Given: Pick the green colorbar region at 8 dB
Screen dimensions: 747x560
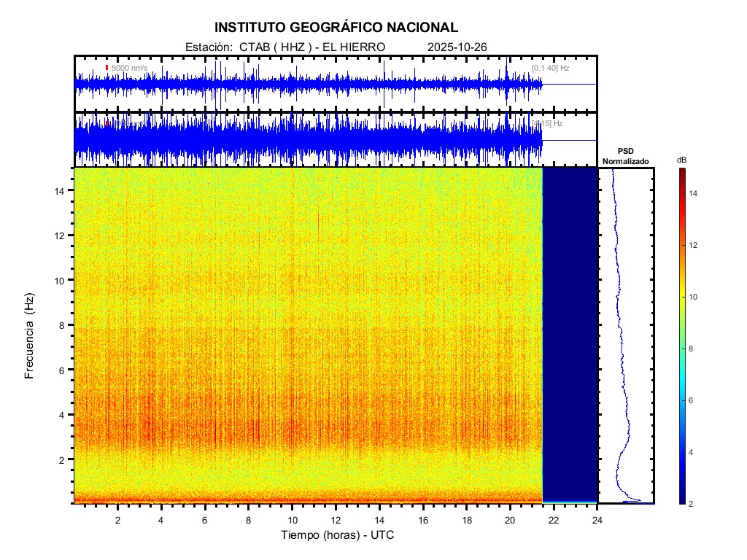Looking at the screenshot, I should click(x=681, y=349).
